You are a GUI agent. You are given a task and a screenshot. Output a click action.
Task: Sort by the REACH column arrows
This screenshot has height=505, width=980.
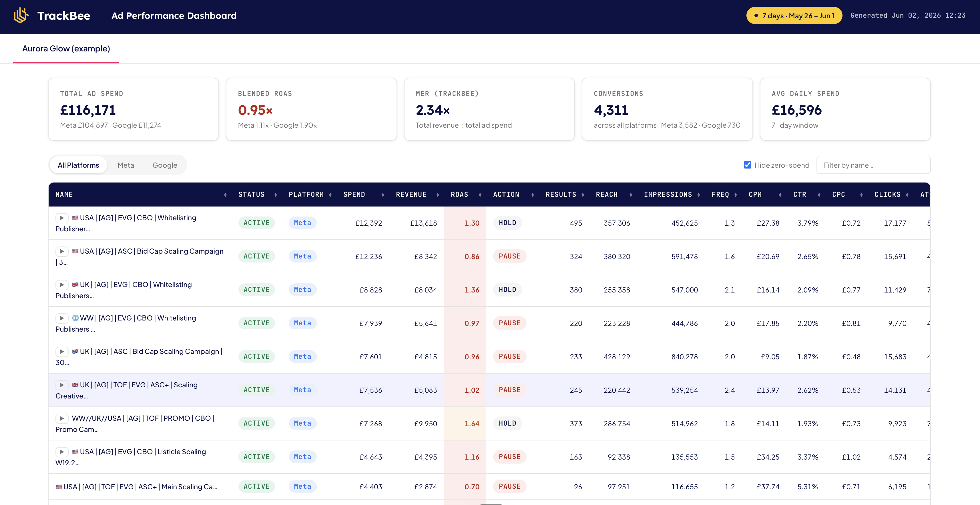point(631,195)
